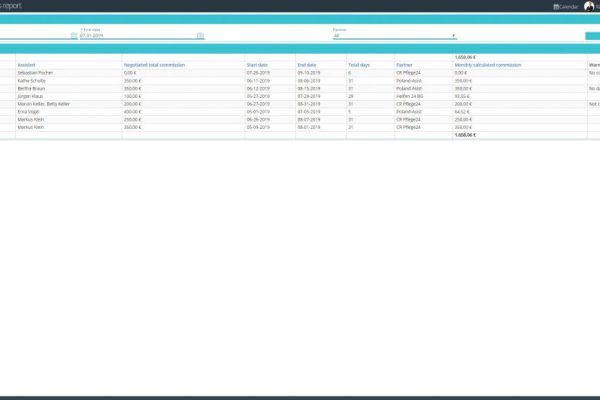Open the user avatar profile menu

[x=589, y=6]
